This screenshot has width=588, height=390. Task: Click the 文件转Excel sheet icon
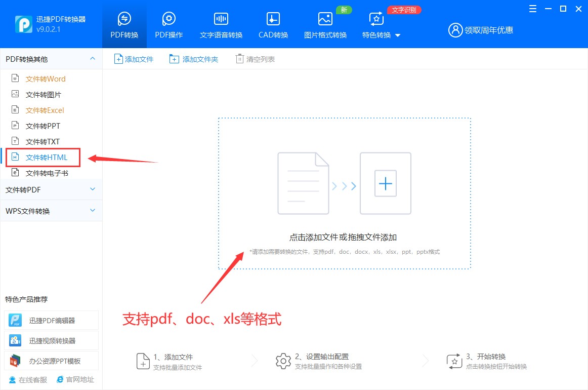coord(15,109)
